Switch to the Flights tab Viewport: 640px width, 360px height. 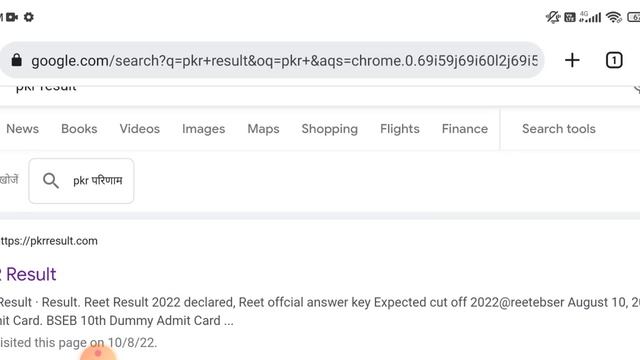[x=400, y=129]
